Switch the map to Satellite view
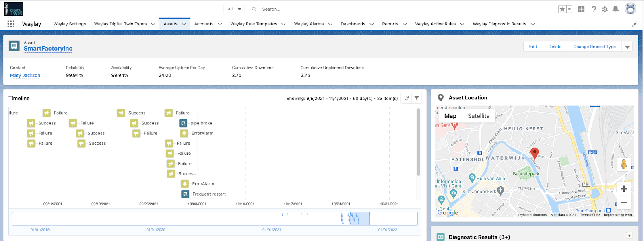 (479, 116)
